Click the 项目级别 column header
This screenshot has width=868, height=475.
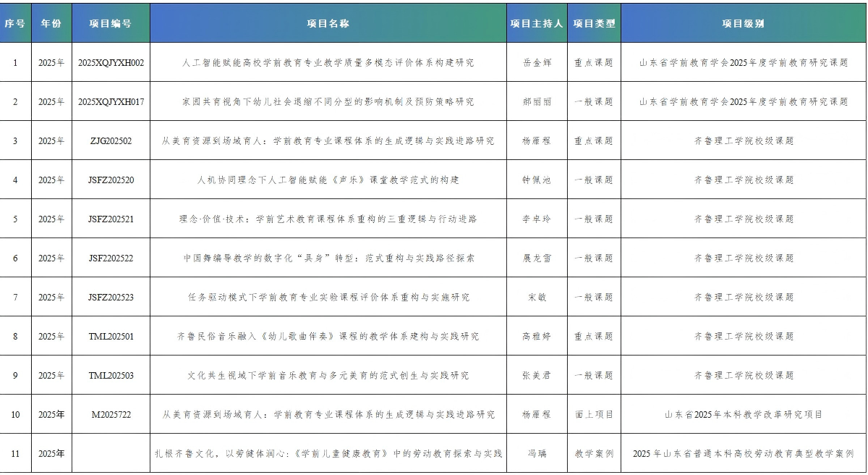[744, 23]
